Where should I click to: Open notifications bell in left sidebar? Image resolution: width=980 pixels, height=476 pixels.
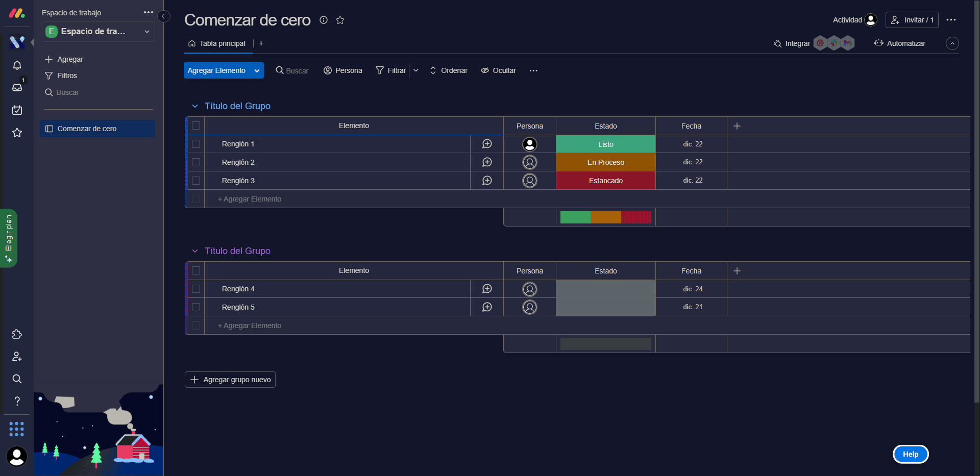pyautogui.click(x=17, y=65)
